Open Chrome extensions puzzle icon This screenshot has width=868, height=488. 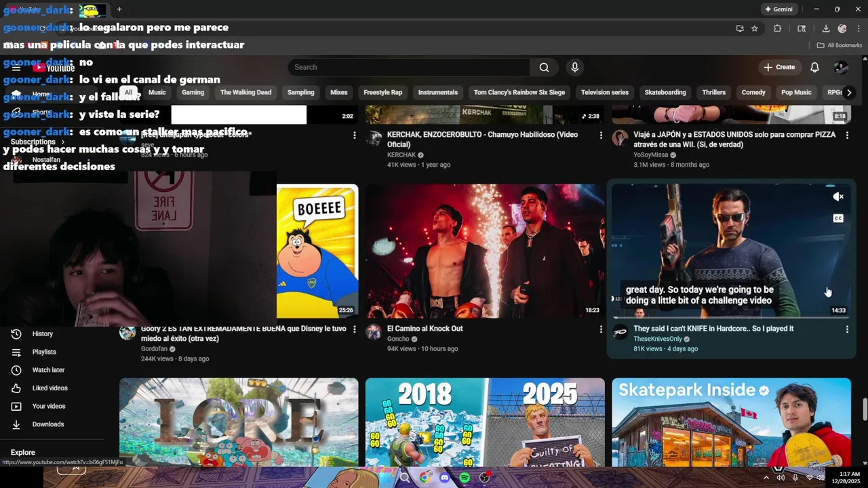(777, 28)
